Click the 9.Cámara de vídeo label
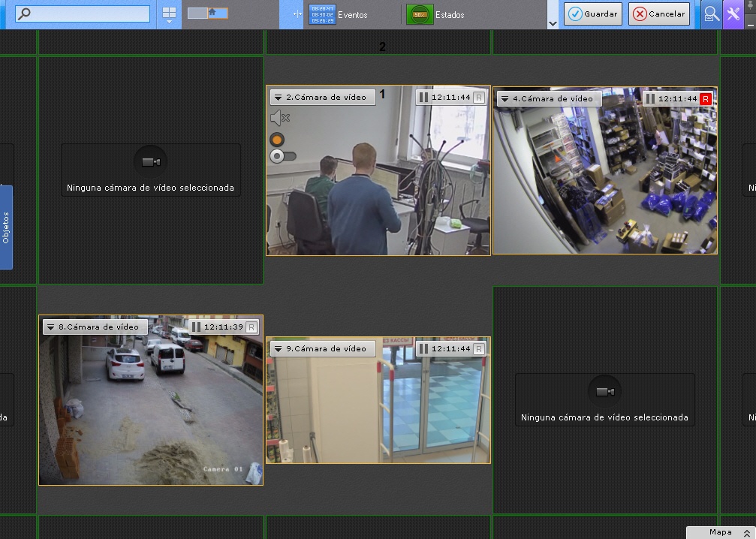The height and width of the screenshot is (539, 756). [x=327, y=348]
